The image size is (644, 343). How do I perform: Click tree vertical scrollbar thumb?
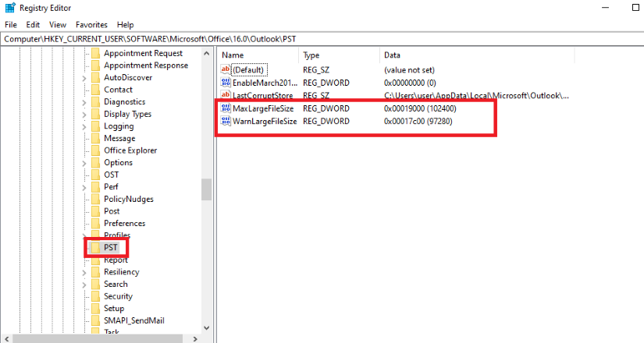point(207,189)
